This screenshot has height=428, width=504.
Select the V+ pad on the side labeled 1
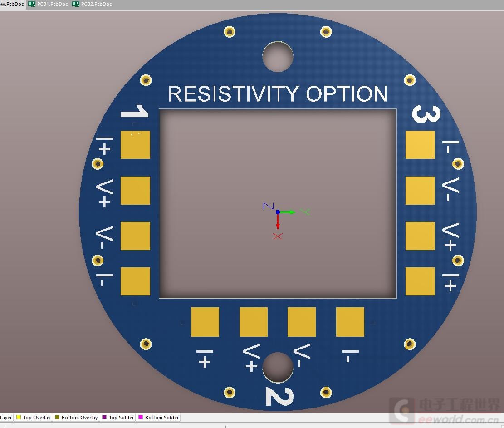tap(135, 190)
